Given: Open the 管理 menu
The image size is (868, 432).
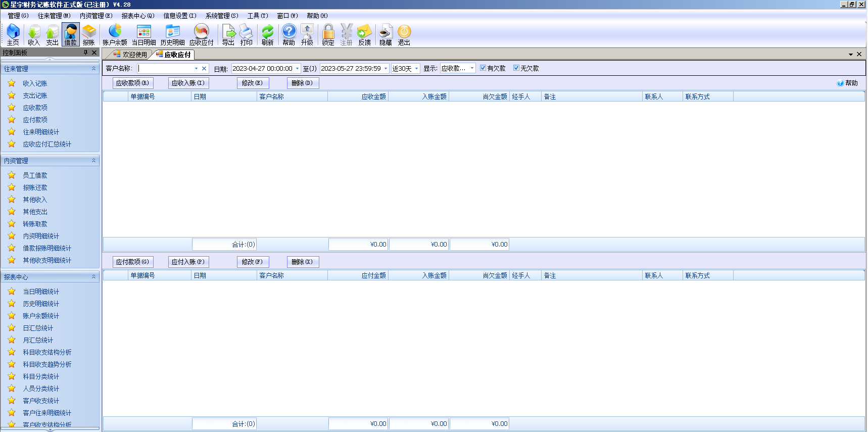Looking at the screenshot, I should (x=18, y=16).
